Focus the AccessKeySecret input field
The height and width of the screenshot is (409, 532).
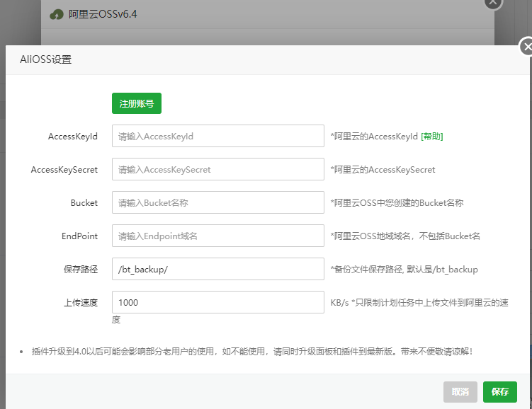point(217,169)
